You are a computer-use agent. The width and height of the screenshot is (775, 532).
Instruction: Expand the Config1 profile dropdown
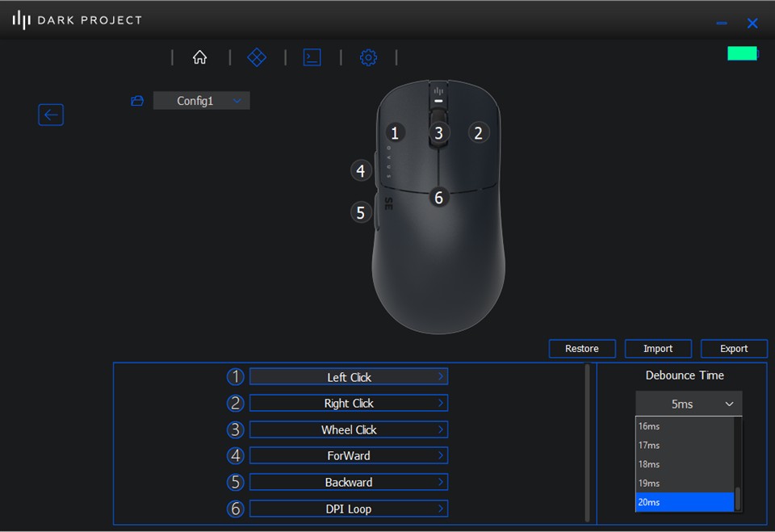tap(201, 101)
